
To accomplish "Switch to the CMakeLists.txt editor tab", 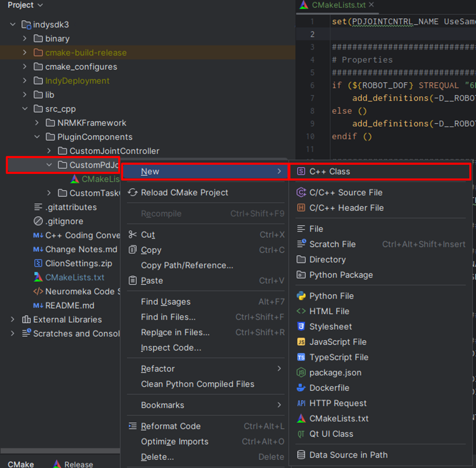I will [338, 5].
